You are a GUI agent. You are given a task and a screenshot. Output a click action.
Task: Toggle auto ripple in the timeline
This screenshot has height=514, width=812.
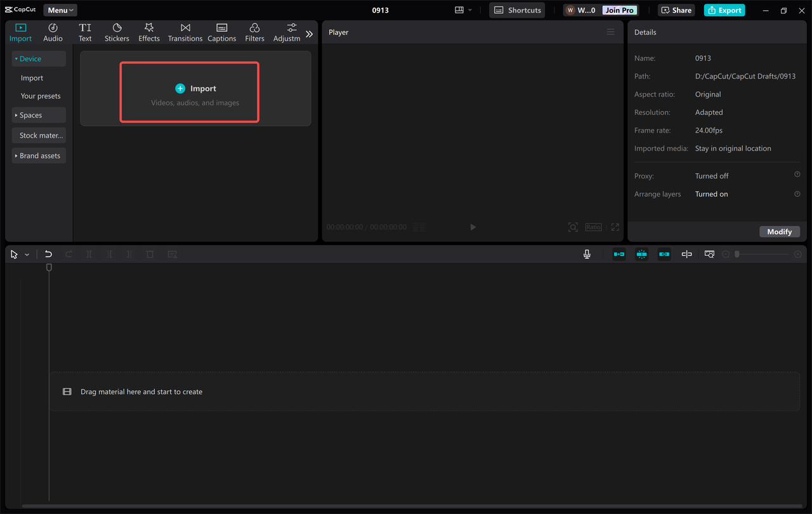(x=619, y=254)
